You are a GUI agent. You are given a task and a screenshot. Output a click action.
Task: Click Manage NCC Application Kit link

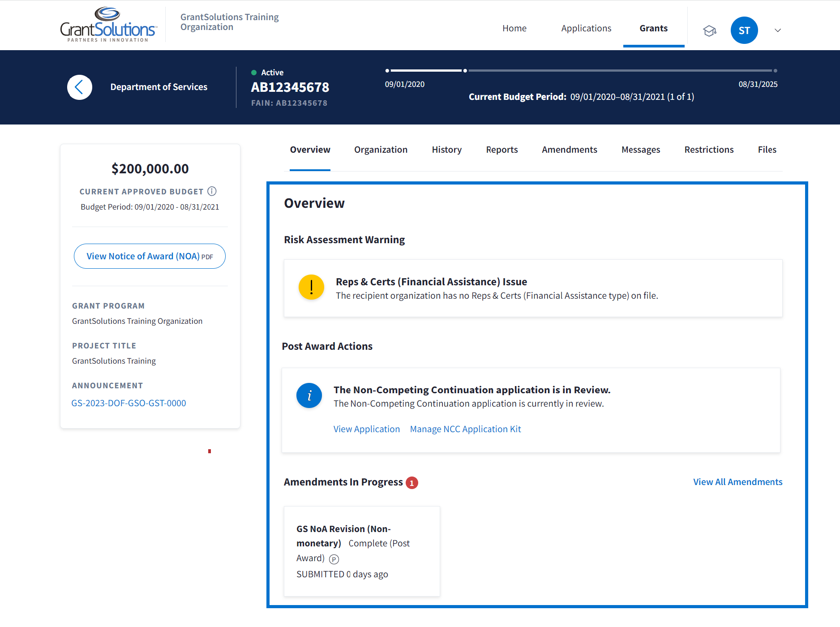pyautogui.click(x=465, y=429)
